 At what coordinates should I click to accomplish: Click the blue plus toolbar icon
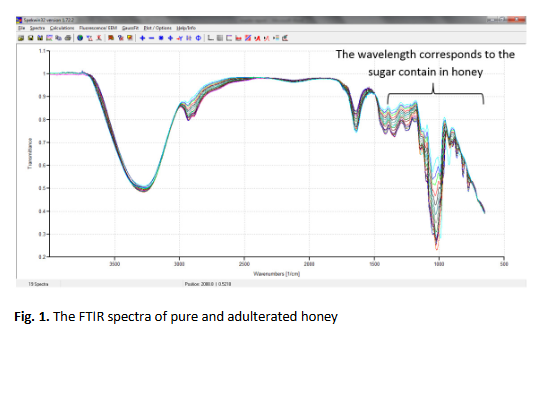(142, 38)
